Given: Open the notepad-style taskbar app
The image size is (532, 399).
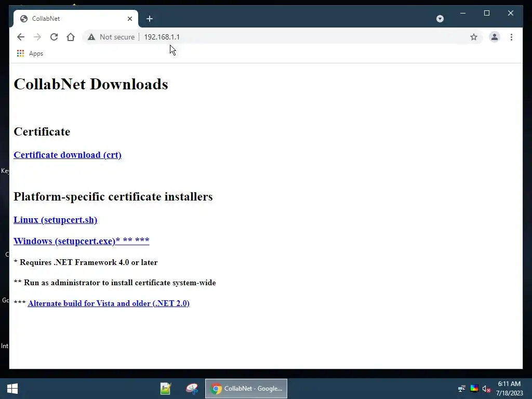Looking at the screenshot, I should click(166, 389).
